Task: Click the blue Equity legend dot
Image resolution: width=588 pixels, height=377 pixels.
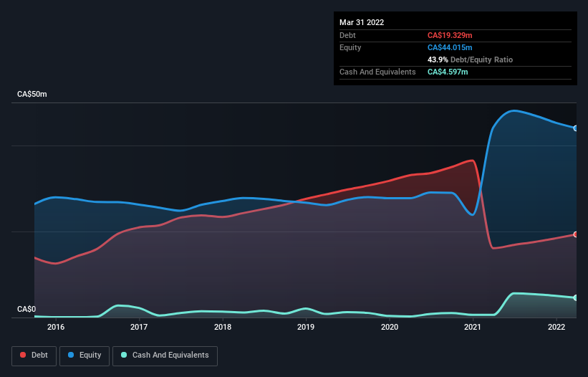Action: point(71,355)
